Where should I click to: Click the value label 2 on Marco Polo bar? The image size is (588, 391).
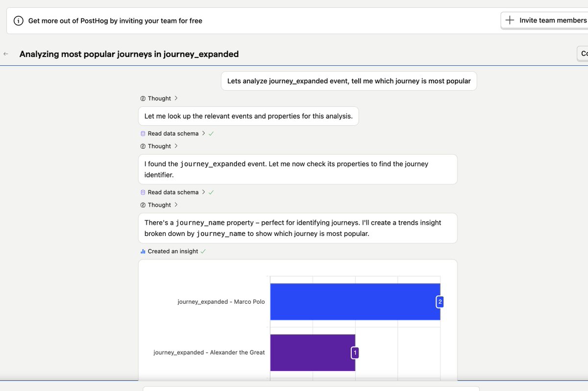tap(440, 302)
